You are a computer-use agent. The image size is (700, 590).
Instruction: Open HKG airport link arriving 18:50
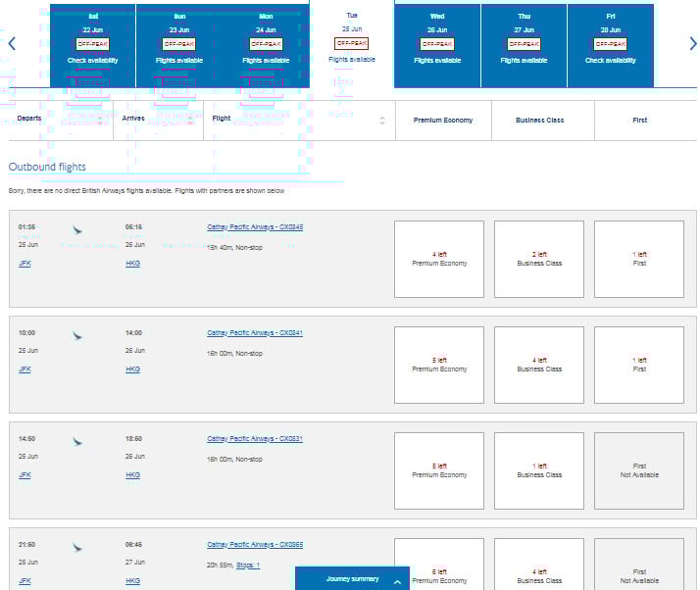(x=132, y=475)
